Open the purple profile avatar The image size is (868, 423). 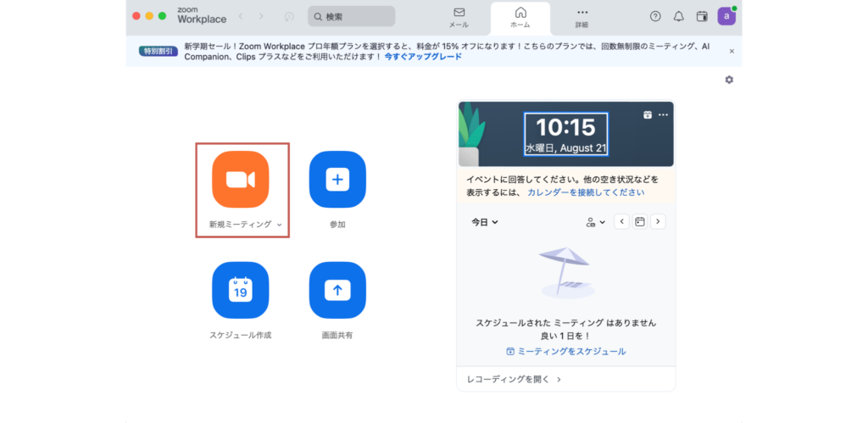[726, 16]
